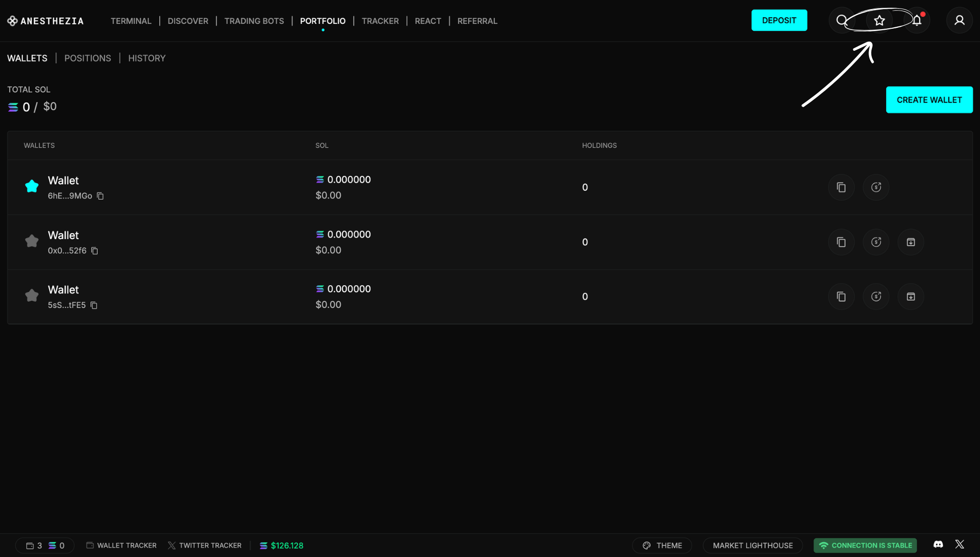Open favorites star icon in header
Image resolution: width=980 pixels, height=557 pixels.
tap(879, 21)
